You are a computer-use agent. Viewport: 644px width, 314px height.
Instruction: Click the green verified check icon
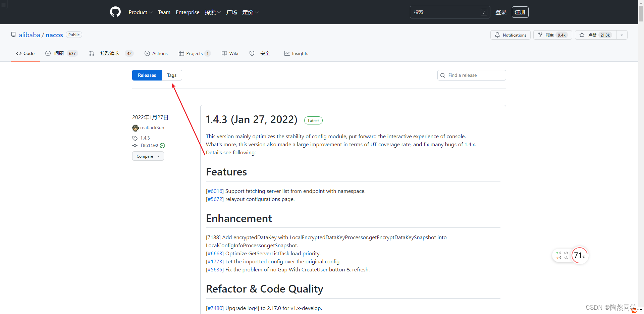[x=162, y=146]
